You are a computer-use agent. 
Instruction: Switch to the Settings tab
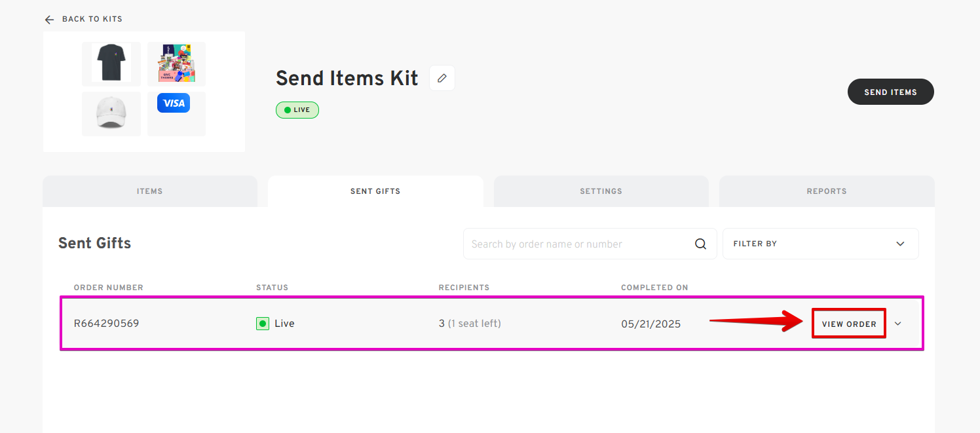coord(601,191)
